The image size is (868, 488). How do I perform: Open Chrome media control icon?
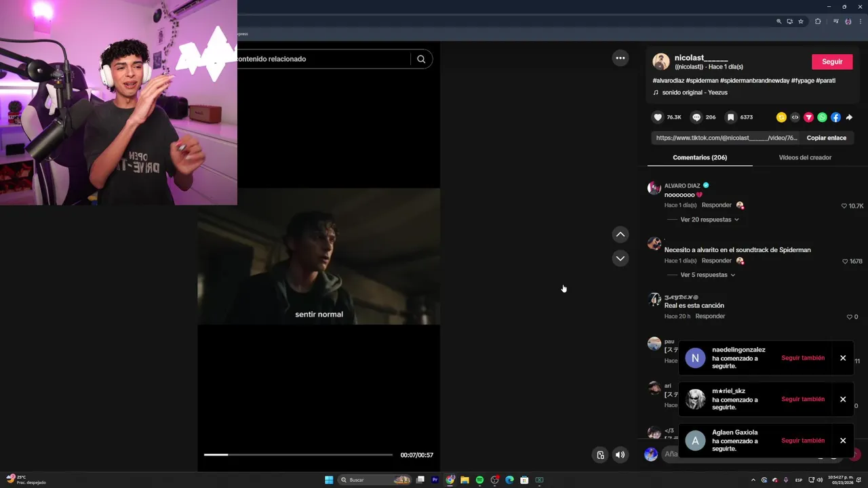pos(836,22)
